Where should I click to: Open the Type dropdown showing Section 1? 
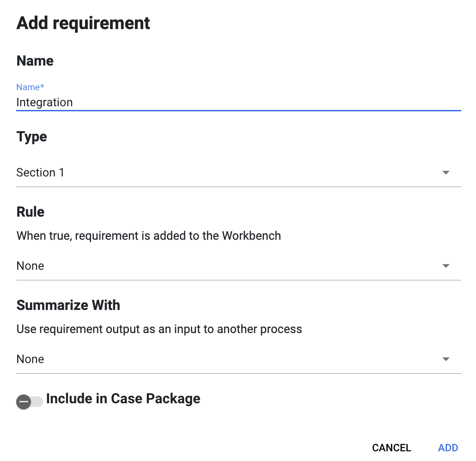click(x=226, y=173)
